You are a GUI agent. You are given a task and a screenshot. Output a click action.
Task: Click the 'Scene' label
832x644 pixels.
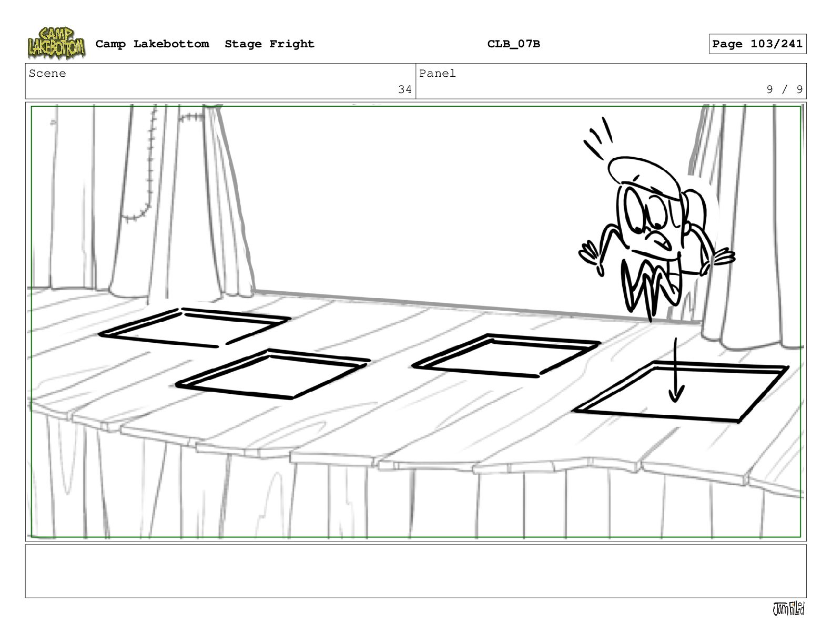coord(47,74)
